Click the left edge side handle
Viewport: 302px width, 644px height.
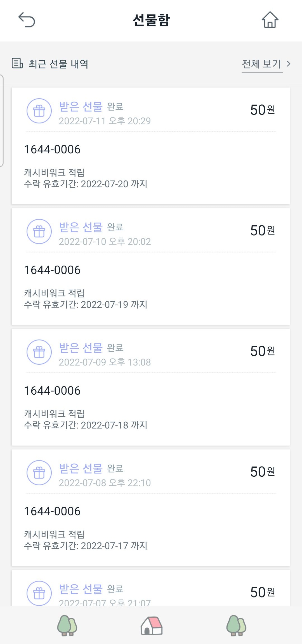(x=2, y=120)
